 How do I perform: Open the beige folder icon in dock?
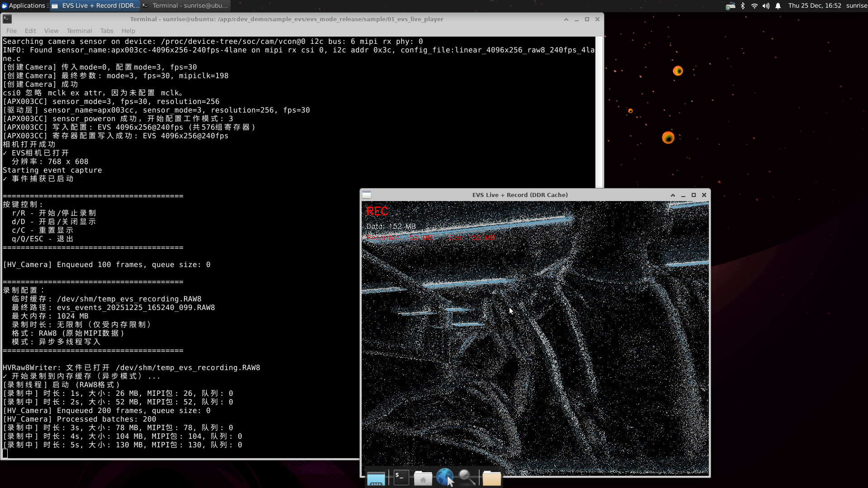point(491,478)
